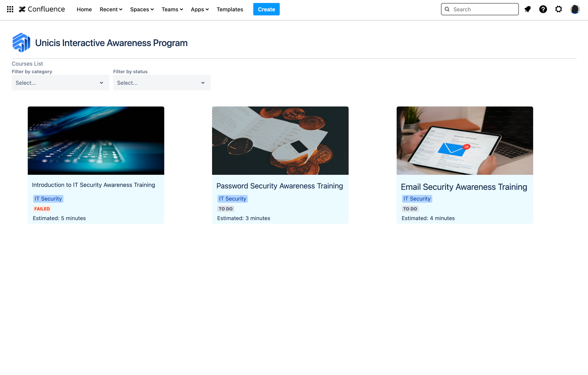This screenshot has width=588, height=375.
Task: Click the Create blue button
Action: coord(266,9)
